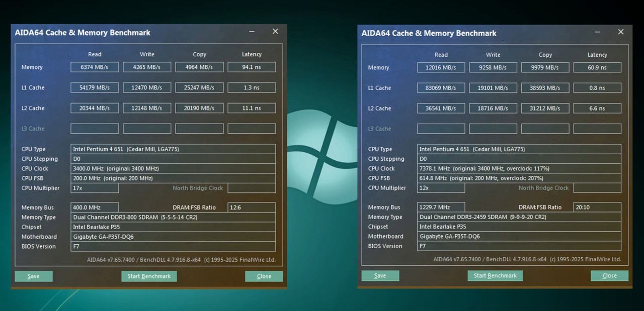
Task: Close left AIDA64 window via title bar X
Action: click(x=275, y=32)
